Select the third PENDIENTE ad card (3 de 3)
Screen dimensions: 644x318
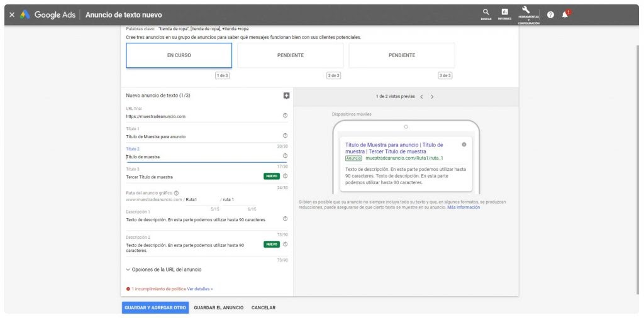[402, 55]
